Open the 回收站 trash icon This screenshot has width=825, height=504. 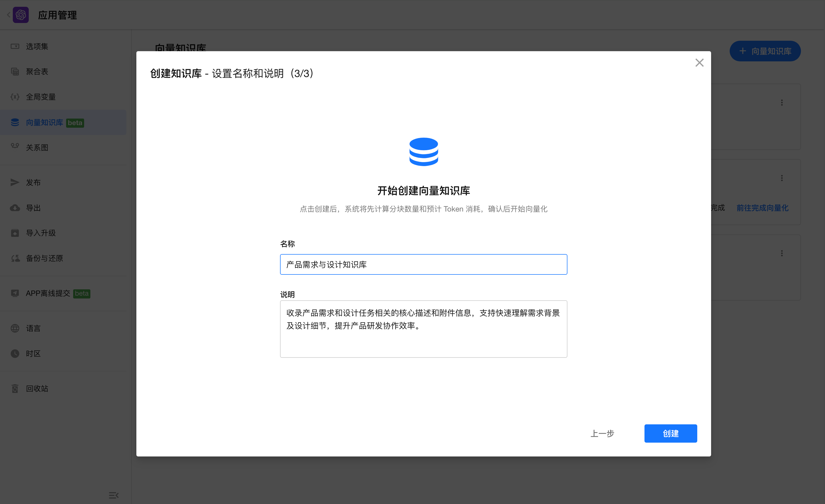[x=15, y=389]
